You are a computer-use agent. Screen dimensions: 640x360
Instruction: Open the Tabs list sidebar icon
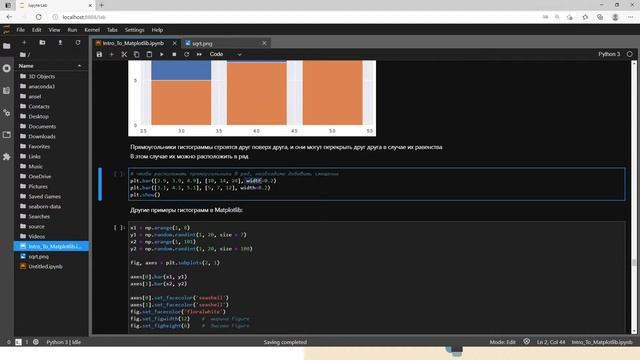(x=7, y=135)
